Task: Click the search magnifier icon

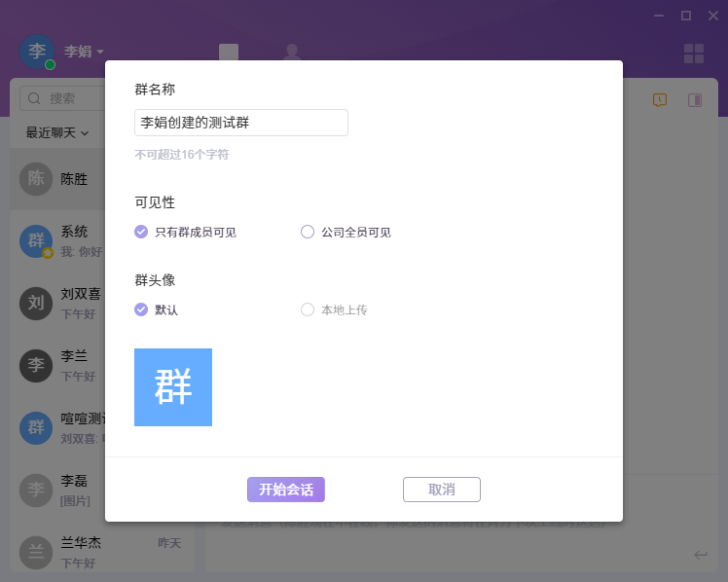Action: click(35, 98)
